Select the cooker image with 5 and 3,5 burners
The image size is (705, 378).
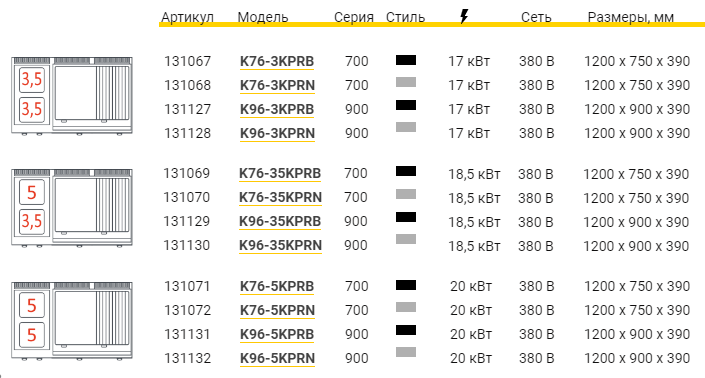(72, 208)
